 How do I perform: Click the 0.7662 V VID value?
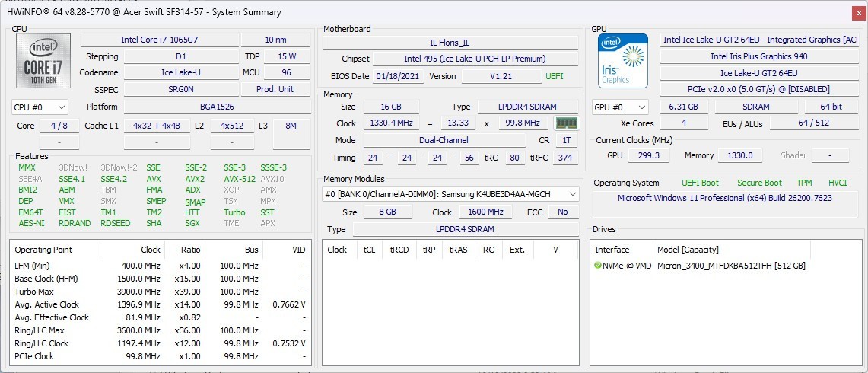pos(290,304)
